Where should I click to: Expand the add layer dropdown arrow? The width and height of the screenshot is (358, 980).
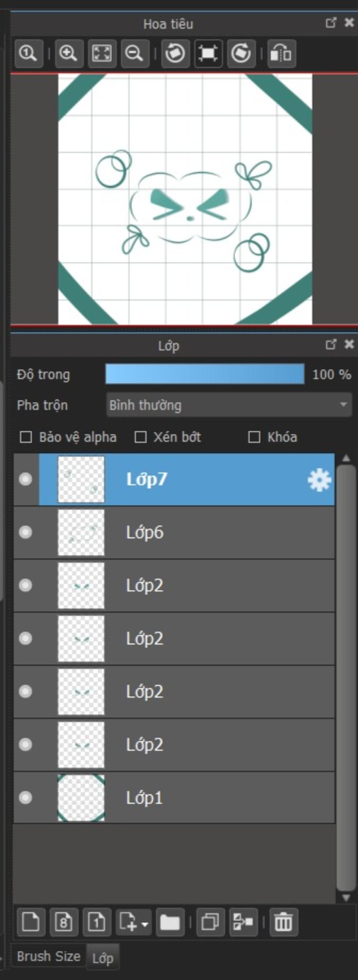145,923
